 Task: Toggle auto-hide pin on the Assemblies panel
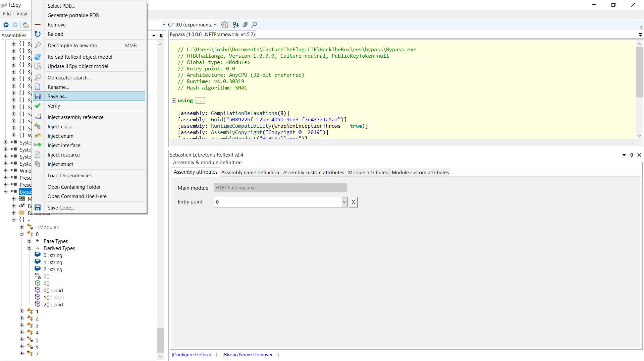161,36
